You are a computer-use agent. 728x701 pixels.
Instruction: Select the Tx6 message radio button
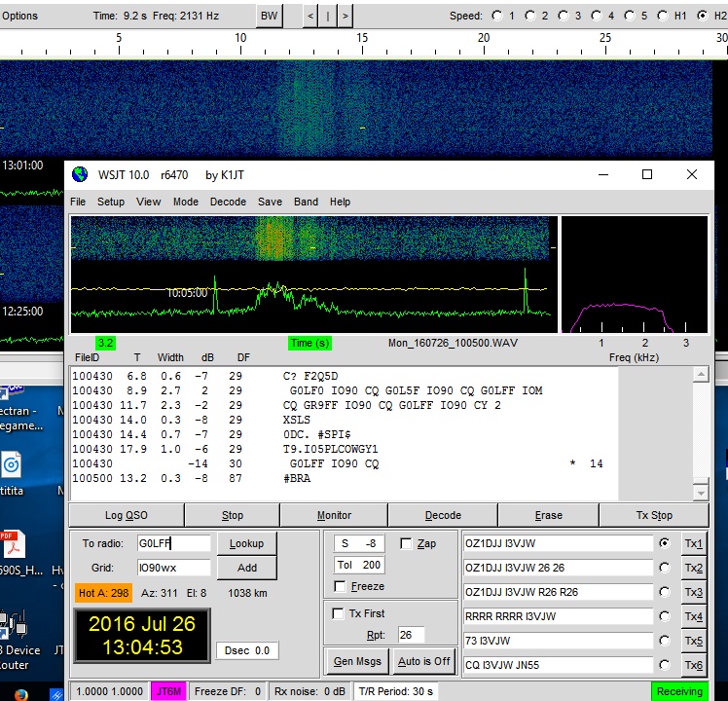click(x=665, y=665)
